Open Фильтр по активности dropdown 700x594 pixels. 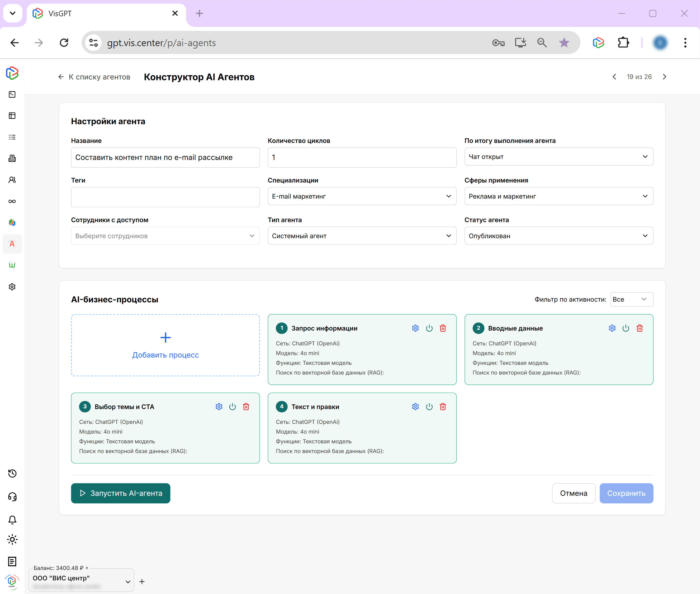(631, 299)
